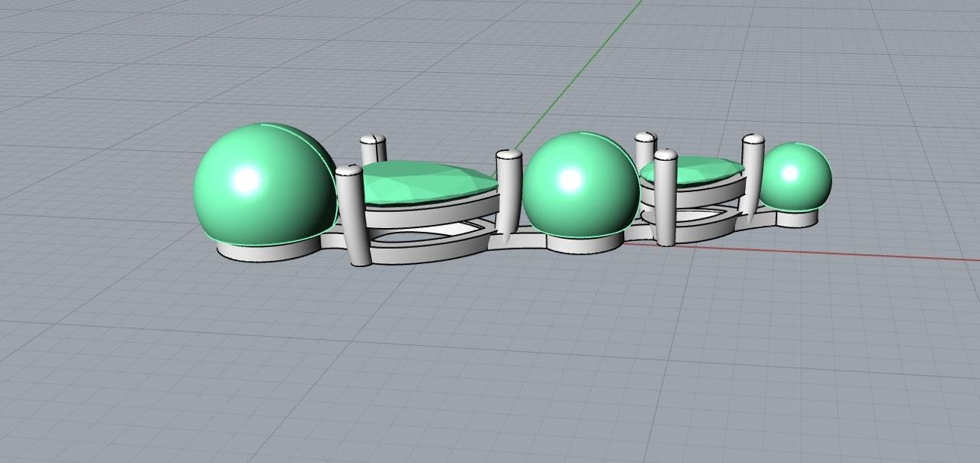Select the short back prong behind the large gem
Viewport: 980px width, 463px height.
(x=373, y=148)
